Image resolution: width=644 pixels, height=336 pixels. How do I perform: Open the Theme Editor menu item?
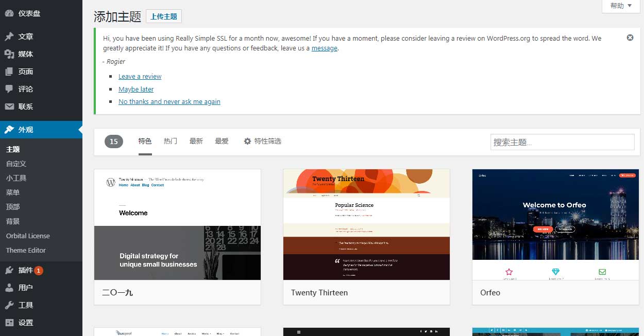click(26, 250)
